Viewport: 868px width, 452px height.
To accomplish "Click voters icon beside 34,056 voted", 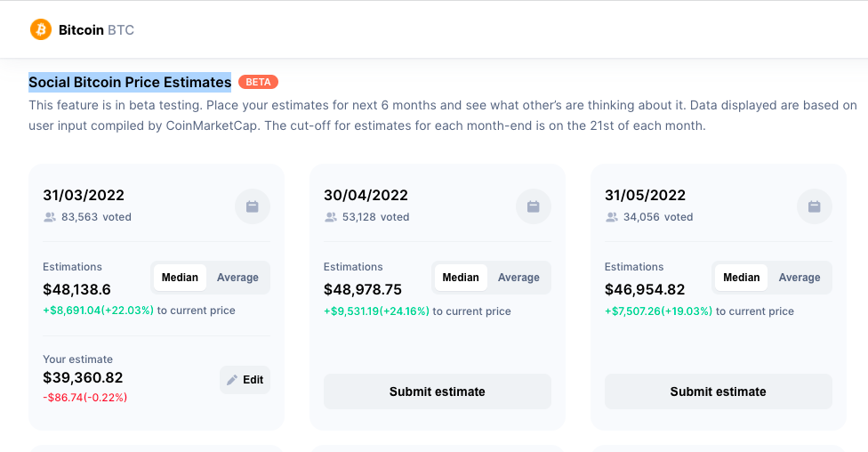I will [x=612, y=217].
